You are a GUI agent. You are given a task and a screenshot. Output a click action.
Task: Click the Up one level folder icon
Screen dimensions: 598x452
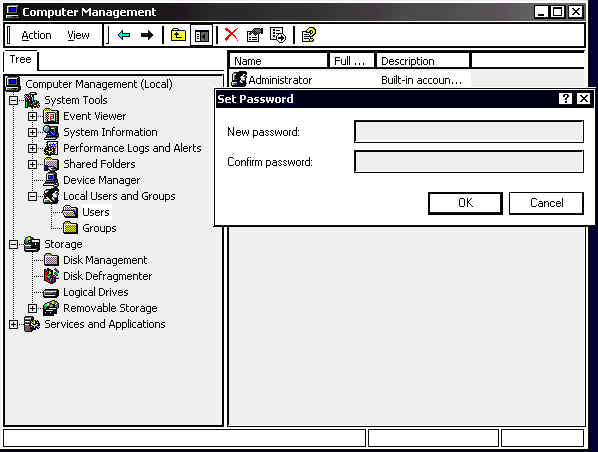point(178,35)
